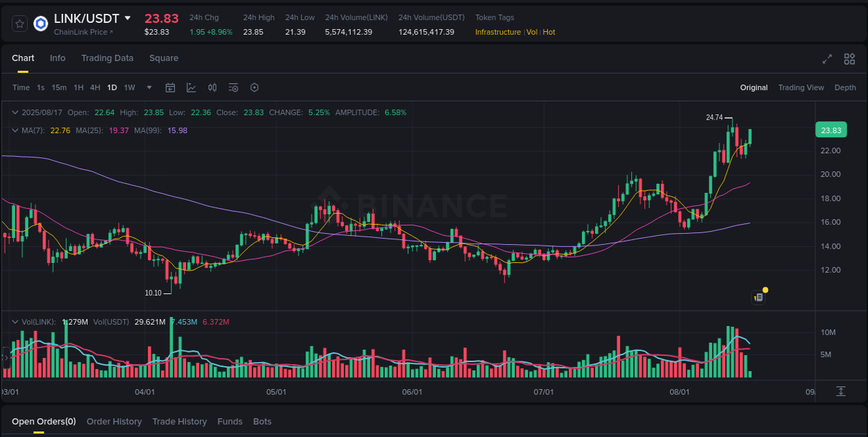Screen dimensions: 868x437
Task: Open the ChainLink Price external link
Action: [x=83, y=32]
